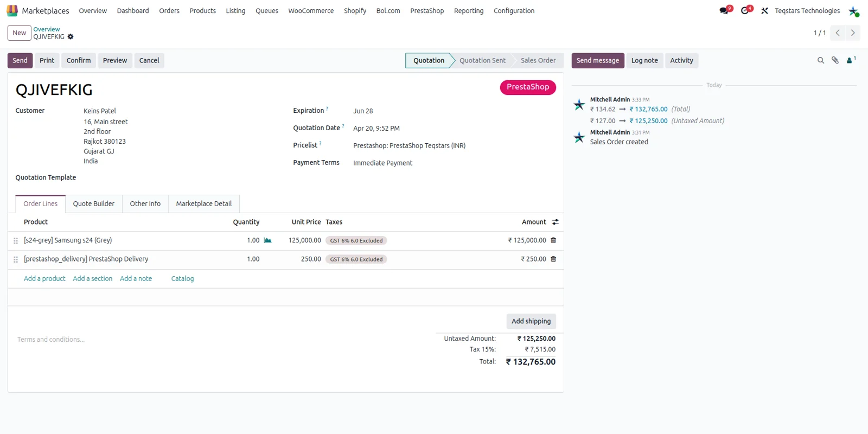Open the WooCommerce menu
The image size is (868, 434).
[311, 11]
